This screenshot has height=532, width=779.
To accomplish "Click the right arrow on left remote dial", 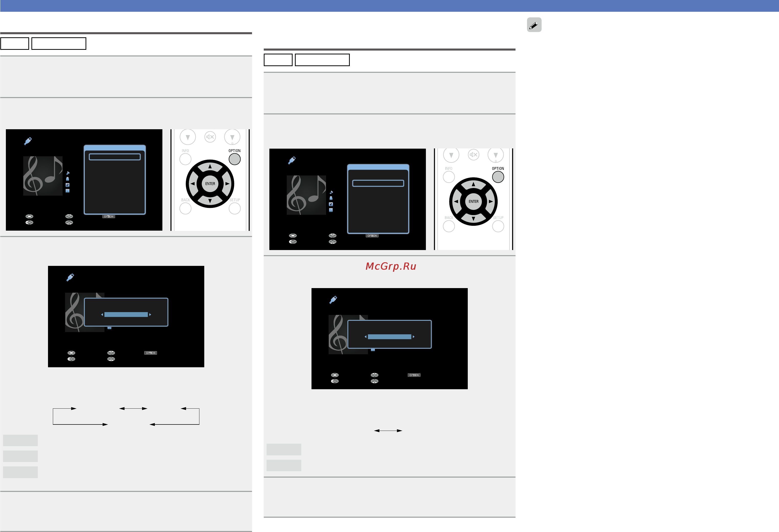I will tap(227, 184).
